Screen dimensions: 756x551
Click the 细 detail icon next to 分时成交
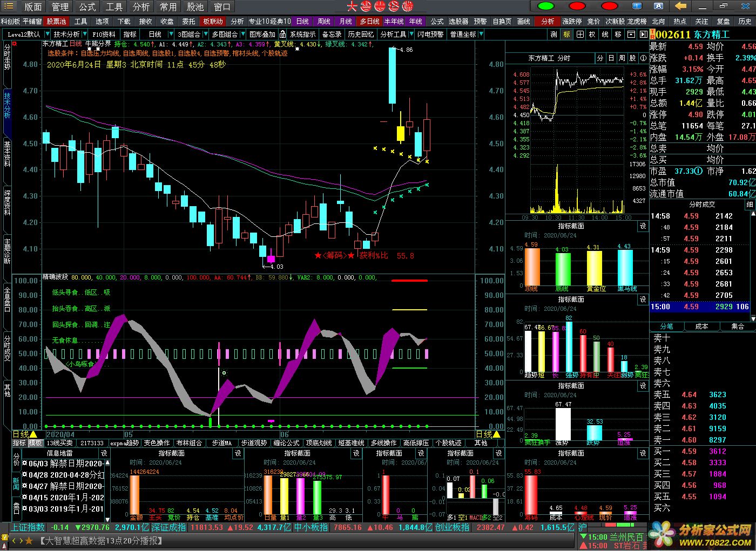coord(750,205)
